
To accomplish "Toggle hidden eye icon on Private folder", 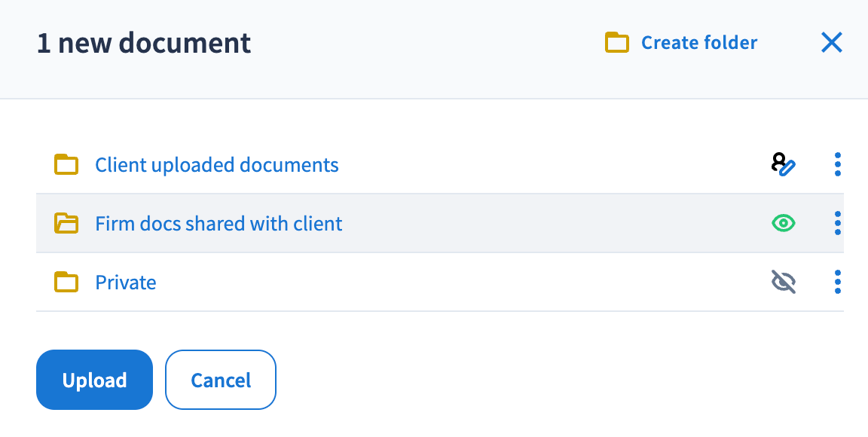I will point(784,282).
